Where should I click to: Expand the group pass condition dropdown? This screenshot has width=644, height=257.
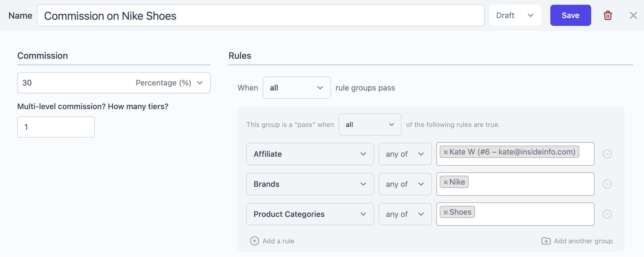[370, 124]
